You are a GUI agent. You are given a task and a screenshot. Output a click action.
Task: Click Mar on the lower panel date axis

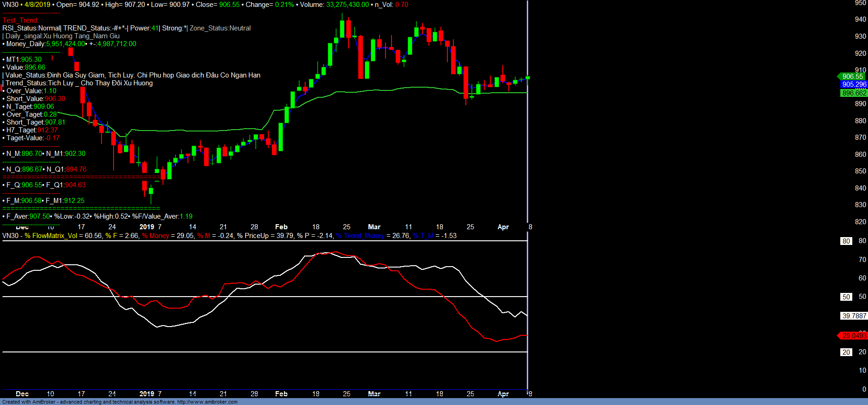(x=374, y=394)
